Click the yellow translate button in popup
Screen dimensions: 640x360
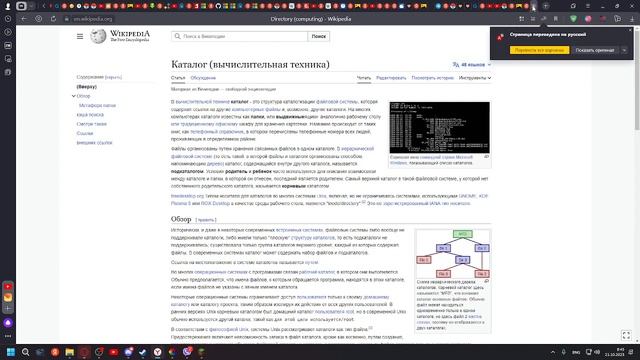539,50
